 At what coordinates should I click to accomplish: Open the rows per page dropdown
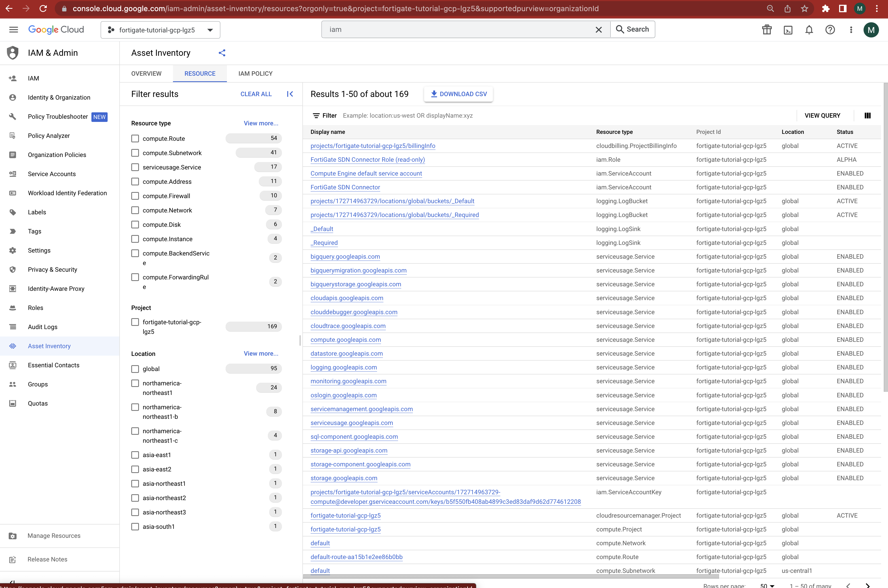[767, 585]
